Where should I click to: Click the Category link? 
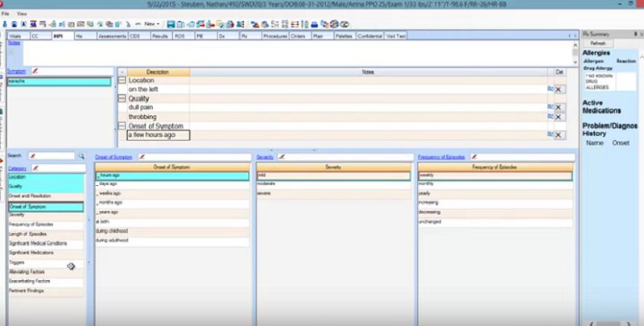pyautogui.click(x=17, y=167)
